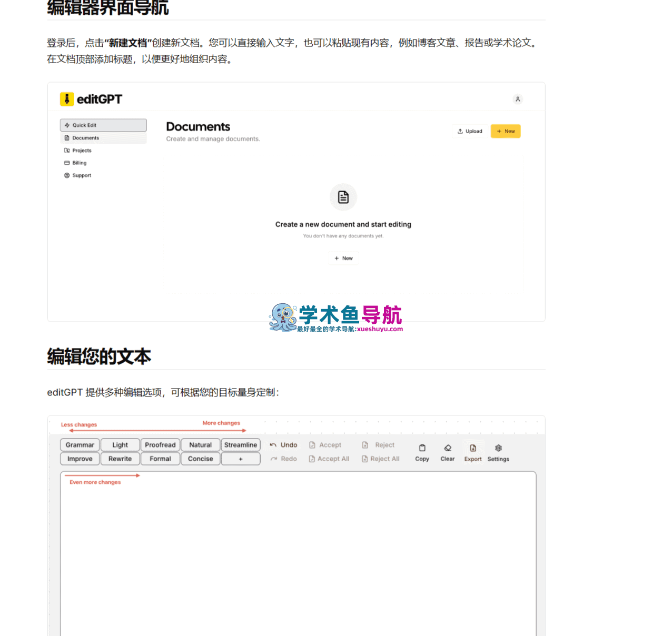Image resolution: width=672 pixels, height=636 pixels.
Task: Click the yellow New button
Action: (x=506, y=131)
